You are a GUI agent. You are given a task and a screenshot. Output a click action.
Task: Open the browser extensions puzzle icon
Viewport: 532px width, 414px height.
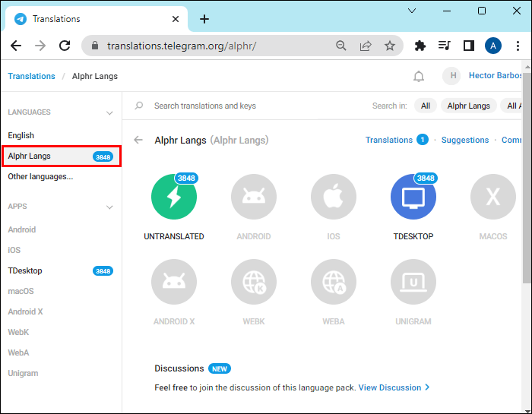click(420, 46)
